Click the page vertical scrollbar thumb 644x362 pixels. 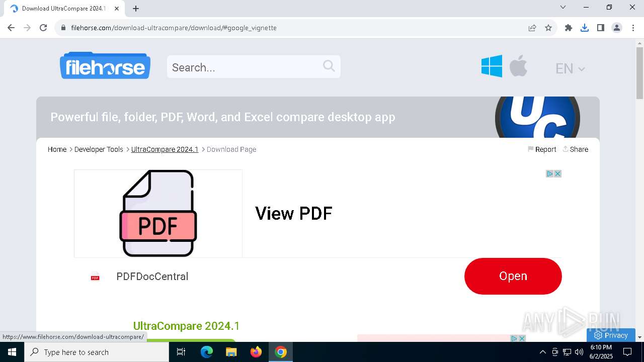639,73
